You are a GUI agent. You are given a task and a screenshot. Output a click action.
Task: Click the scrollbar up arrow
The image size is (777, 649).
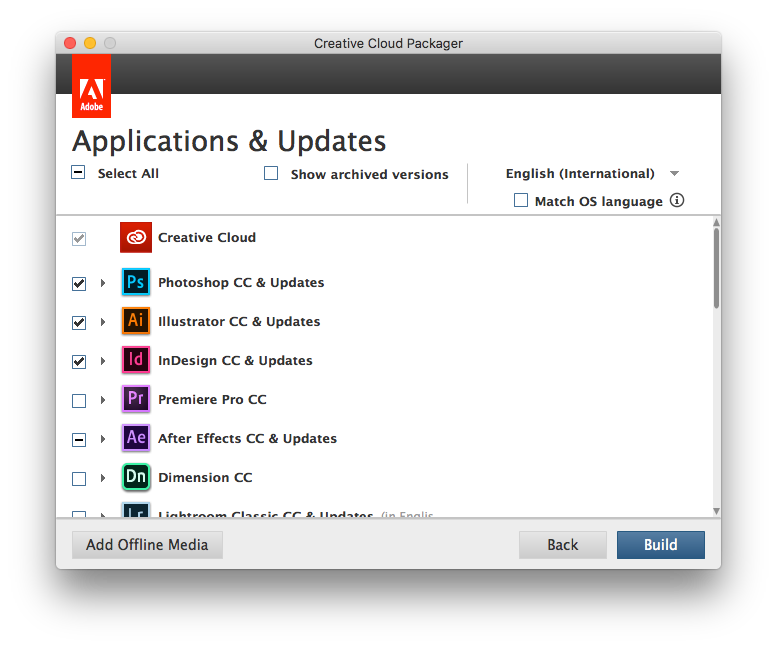click(716, 222)
